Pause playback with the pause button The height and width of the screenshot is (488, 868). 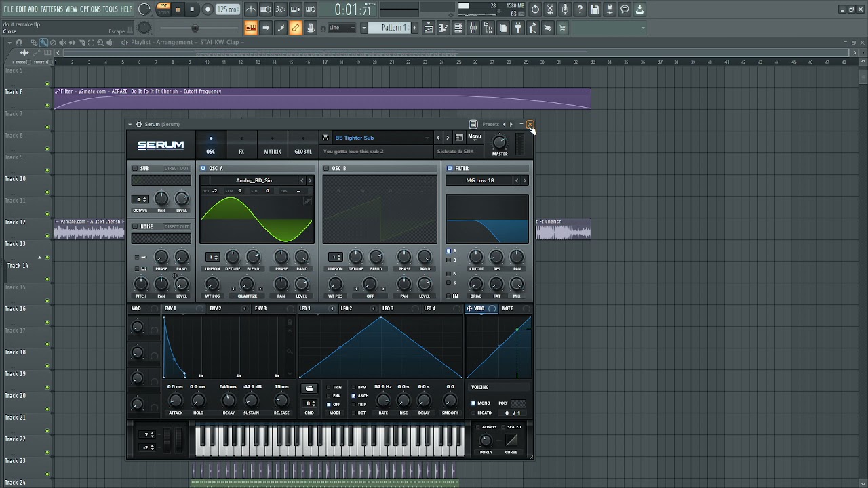(178, 9)
